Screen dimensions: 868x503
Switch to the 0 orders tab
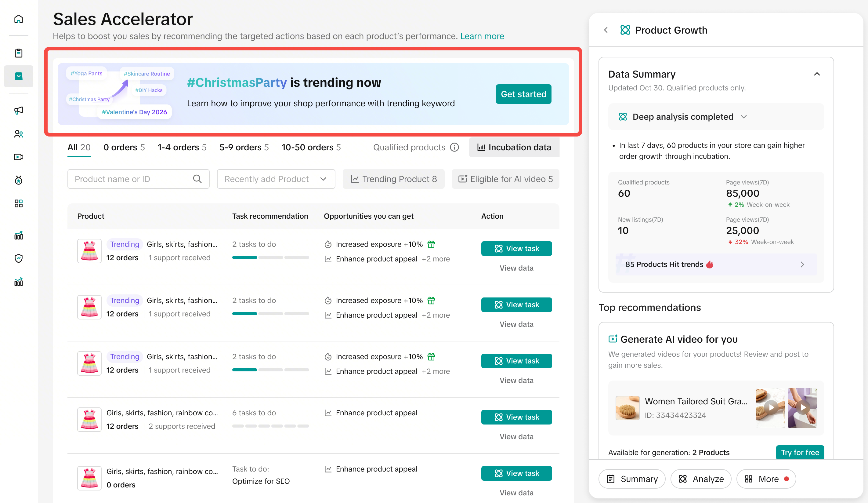124,147
